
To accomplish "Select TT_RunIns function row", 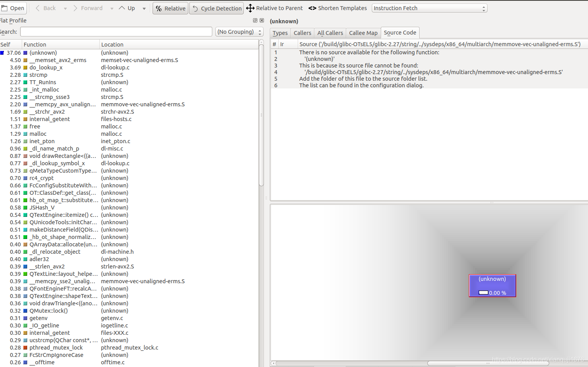I will 129,82.
